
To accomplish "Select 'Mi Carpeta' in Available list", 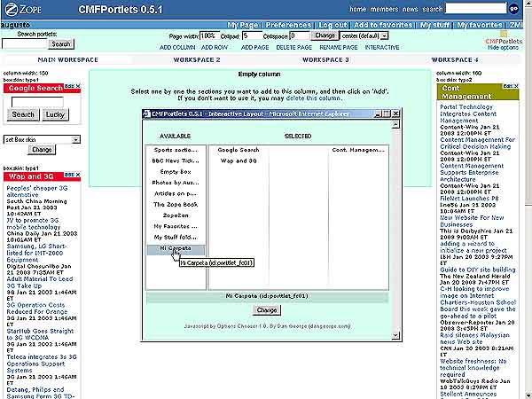I will (176, 248).
